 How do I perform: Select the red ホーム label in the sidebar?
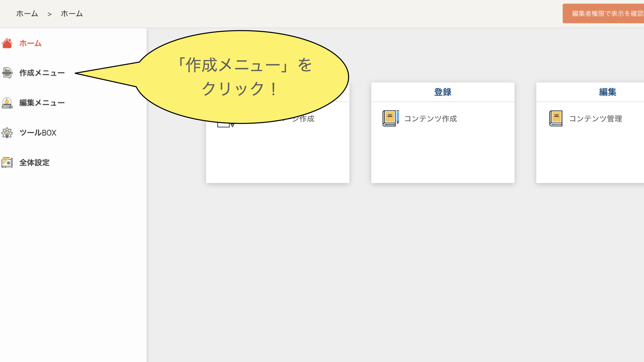tap(30, 43)
